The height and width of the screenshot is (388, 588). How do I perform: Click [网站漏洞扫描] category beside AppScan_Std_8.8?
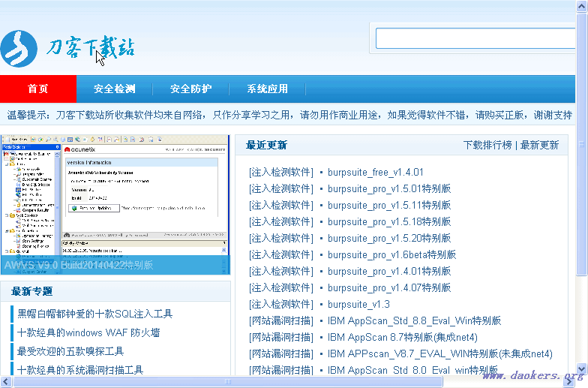pyautogui.click(x=280, y=321)
